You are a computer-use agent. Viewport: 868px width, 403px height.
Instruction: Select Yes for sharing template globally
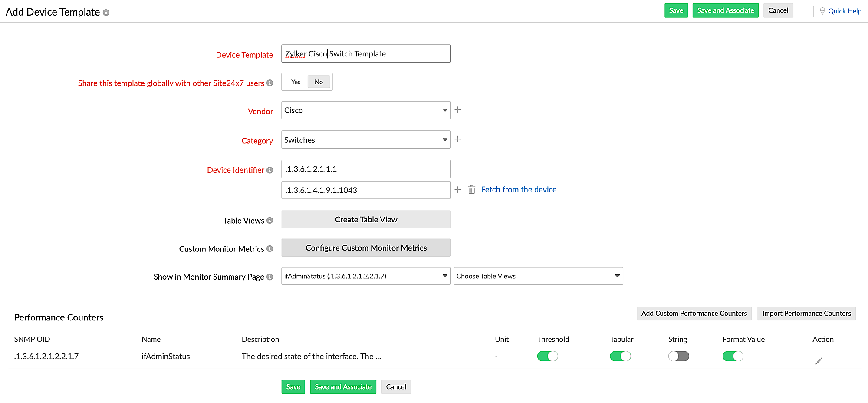click(x=296, y=82)
